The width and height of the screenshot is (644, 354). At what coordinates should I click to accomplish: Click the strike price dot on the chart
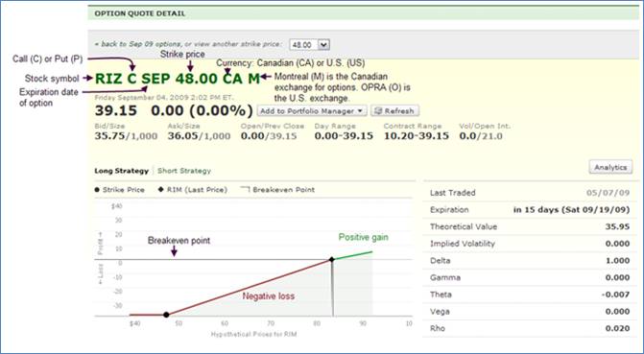pyautogui.click(x=166, y=315)
